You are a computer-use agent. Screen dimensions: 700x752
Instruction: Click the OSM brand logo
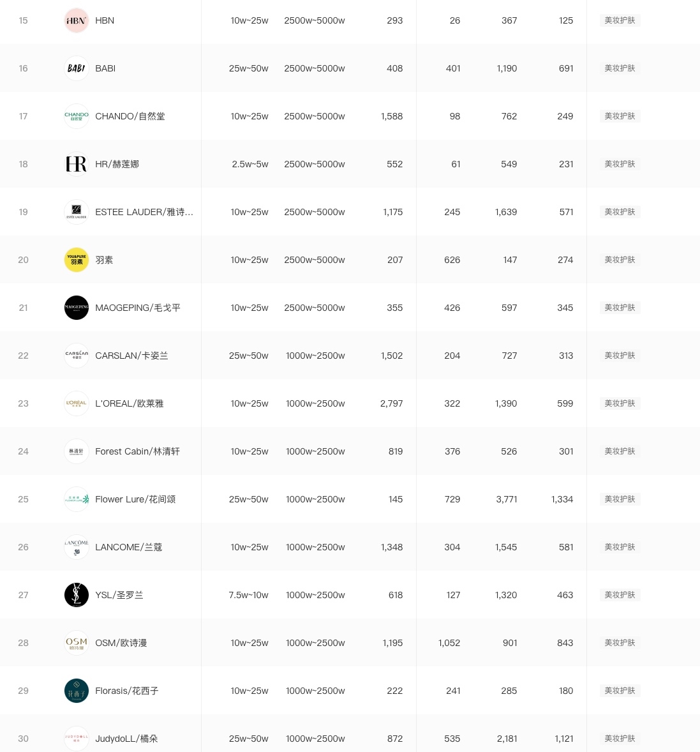point(77,643)
